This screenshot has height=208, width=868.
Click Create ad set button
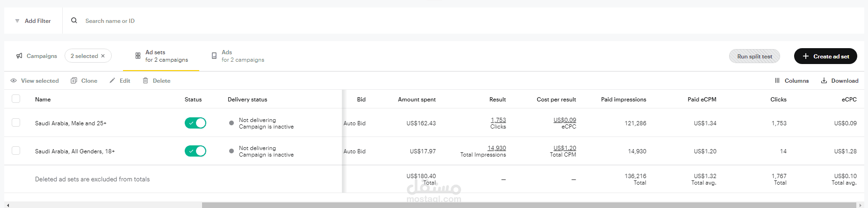click(825, 56)
